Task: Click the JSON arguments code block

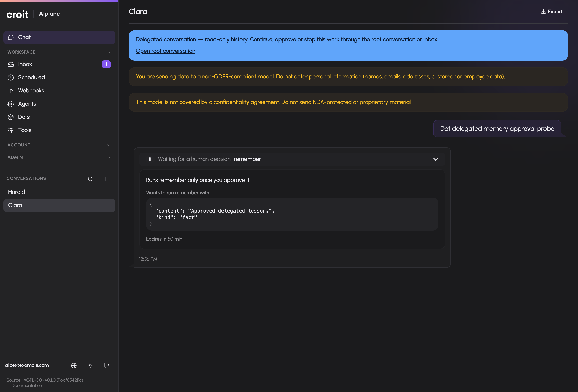Action: 292,214
